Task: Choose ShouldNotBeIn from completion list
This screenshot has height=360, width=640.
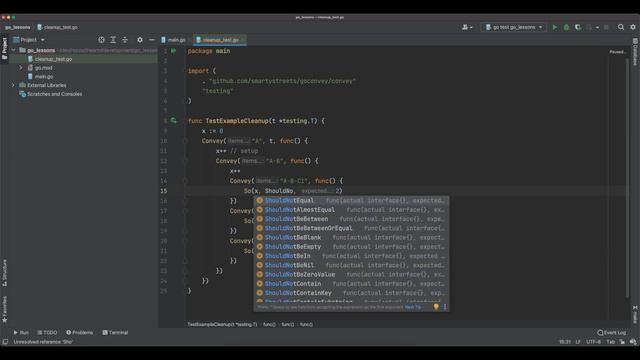Action: point(351,256)
